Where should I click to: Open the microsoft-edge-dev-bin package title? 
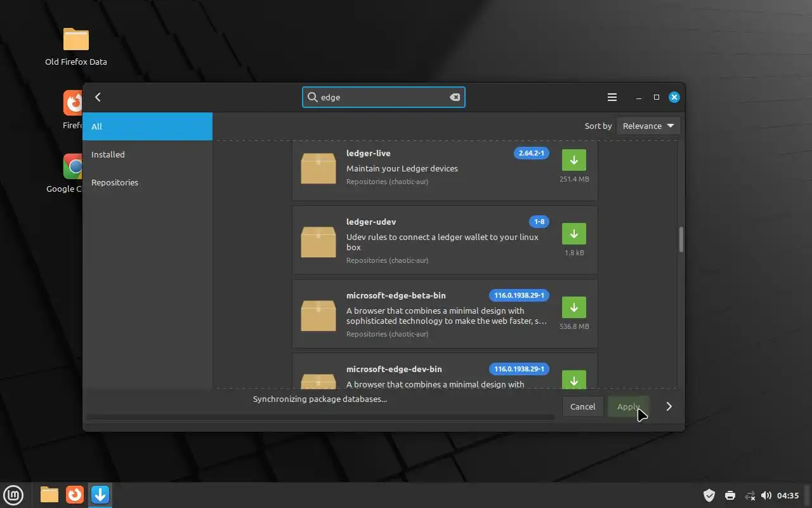point(394,369)
